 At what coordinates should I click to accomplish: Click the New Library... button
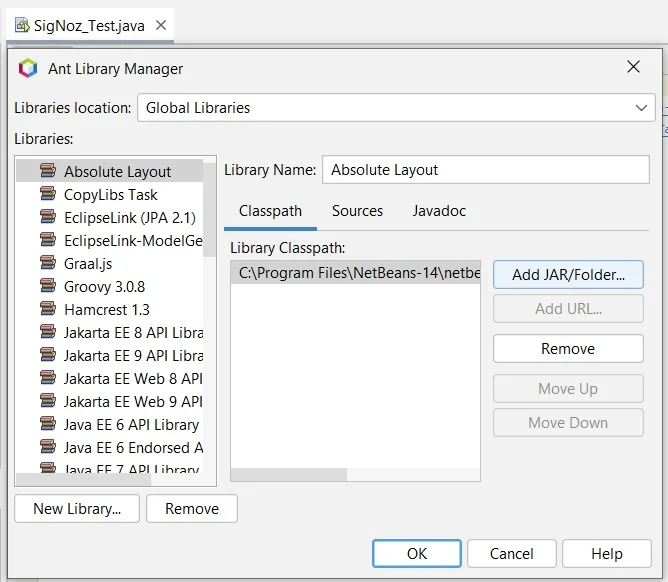coord(77,508)
